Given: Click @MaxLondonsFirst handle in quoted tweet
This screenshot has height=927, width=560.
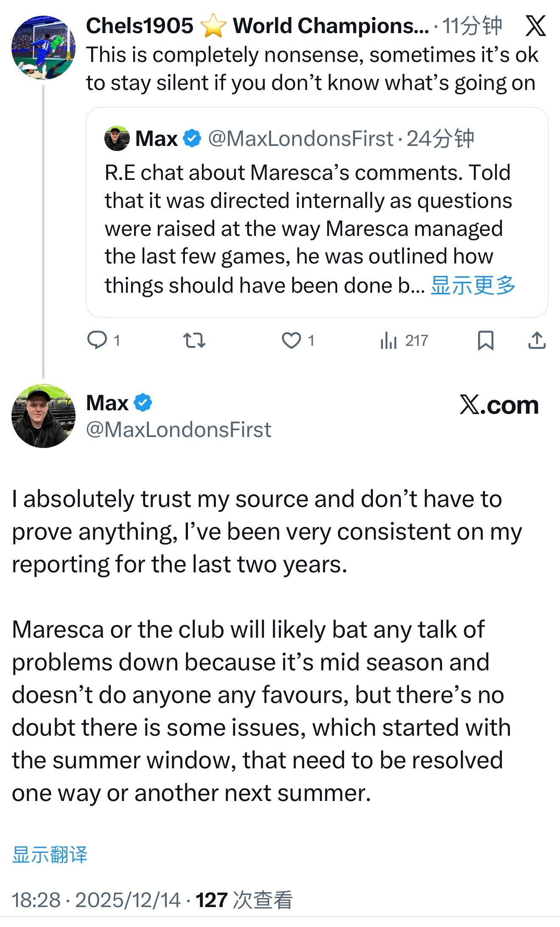Looking at the screenshot, I should (x=300, y=138).
